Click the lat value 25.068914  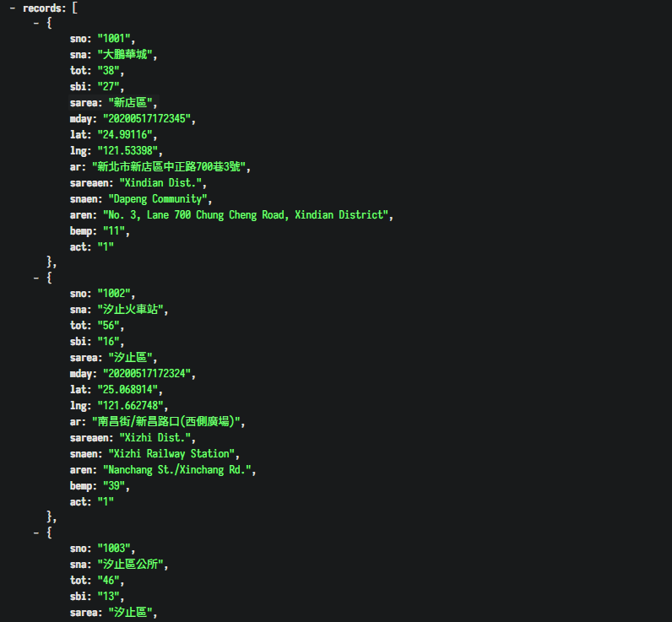(127, 389)
